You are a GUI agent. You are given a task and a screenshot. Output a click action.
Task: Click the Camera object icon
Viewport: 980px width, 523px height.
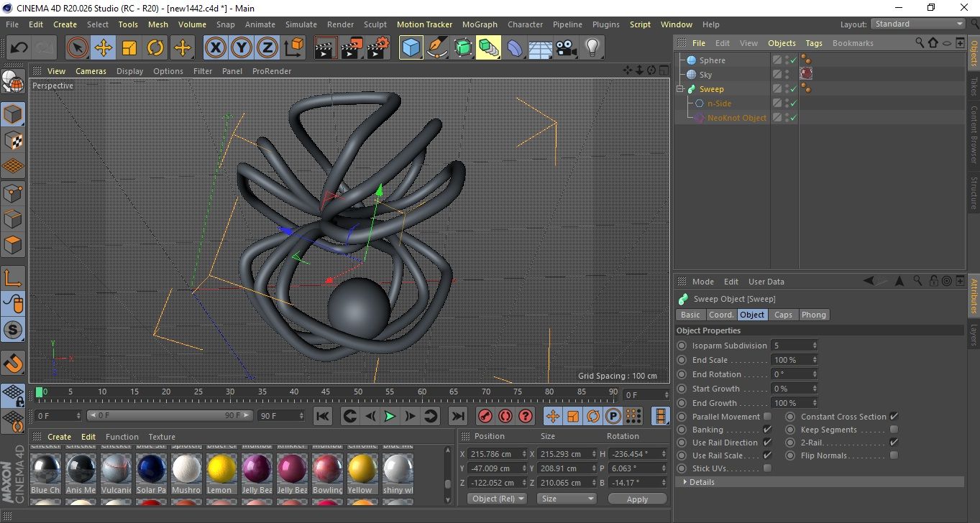tap(566, 48)
